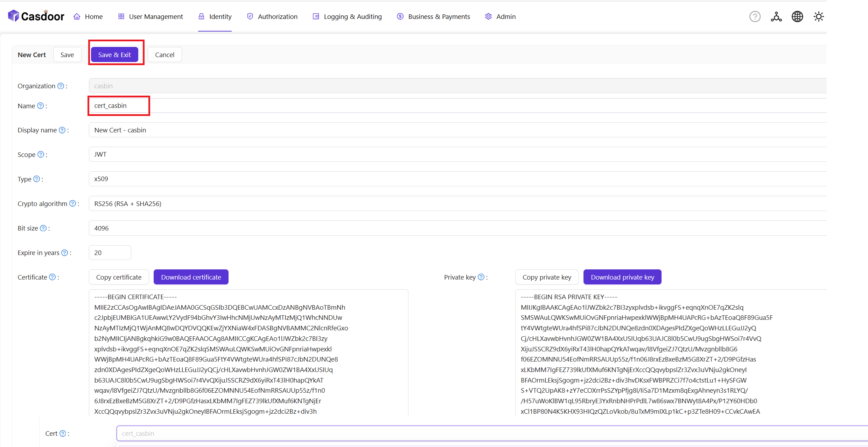Click the network topology icon in header
Screen dimensions: 868x447
[x=776, y=16]
